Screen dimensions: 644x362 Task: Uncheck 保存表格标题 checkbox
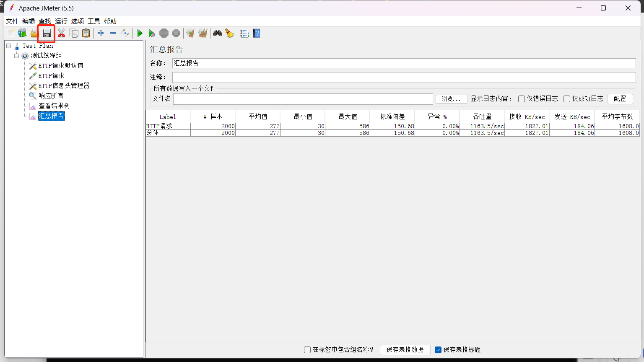coord(438,350)
